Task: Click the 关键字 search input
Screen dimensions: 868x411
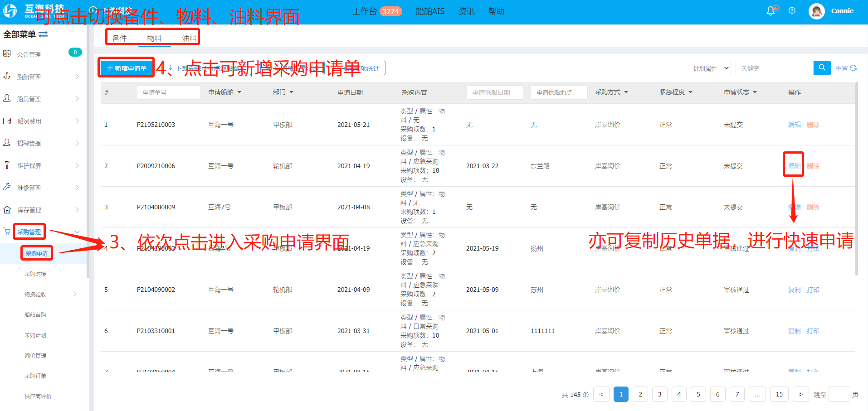Action: coord(774,68)
